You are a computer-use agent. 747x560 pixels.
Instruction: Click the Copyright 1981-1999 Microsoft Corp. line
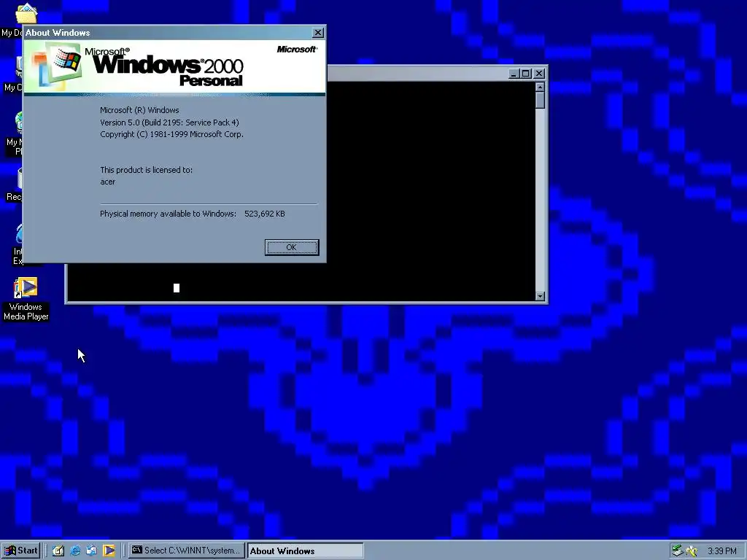pos(171,134)
